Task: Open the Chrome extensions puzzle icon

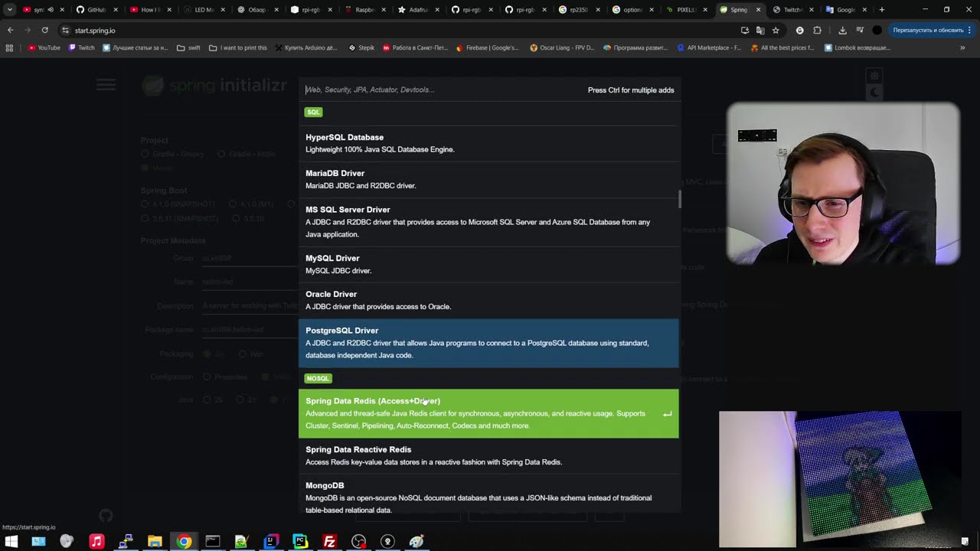Action: (817, 30)
